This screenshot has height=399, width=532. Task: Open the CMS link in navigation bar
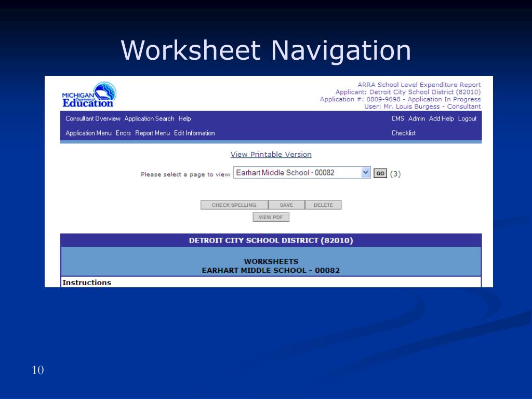tap(397, 119)
